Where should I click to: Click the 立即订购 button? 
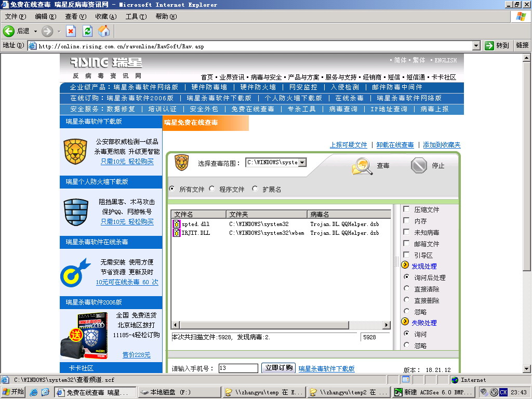point(278,368)
